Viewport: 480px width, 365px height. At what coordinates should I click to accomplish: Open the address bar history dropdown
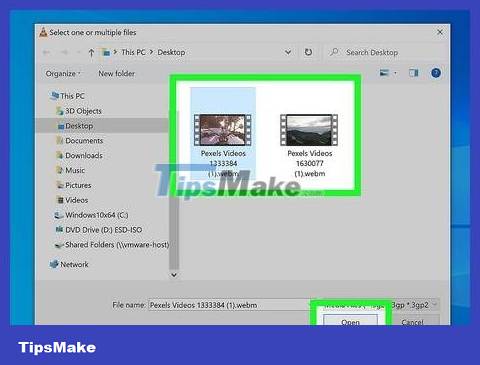tap(288, 52)
